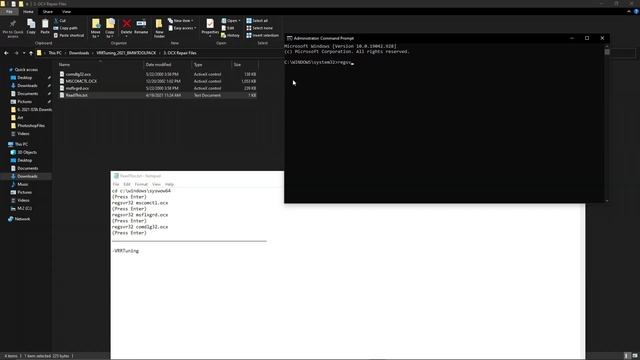The image size is (640, 360).
Task: Sort files by the Size column
Action: click(x=244, y=64)
